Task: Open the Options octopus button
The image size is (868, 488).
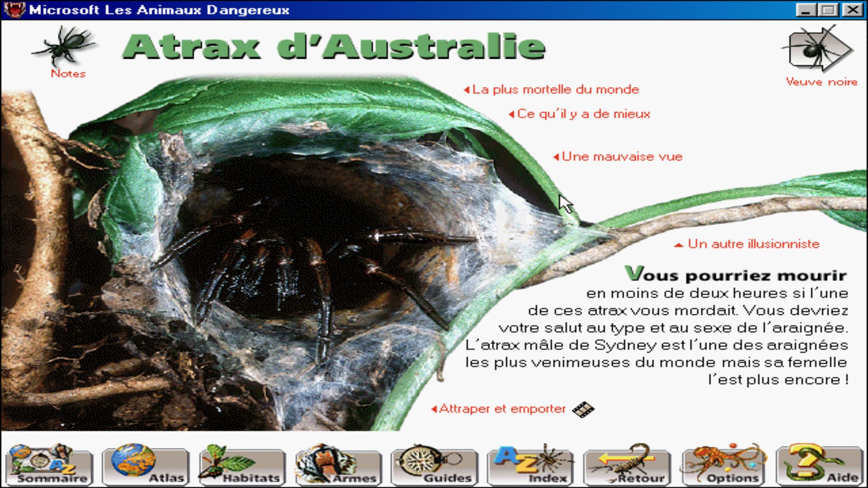Action: pyautogui.click(x=724, y=465)
